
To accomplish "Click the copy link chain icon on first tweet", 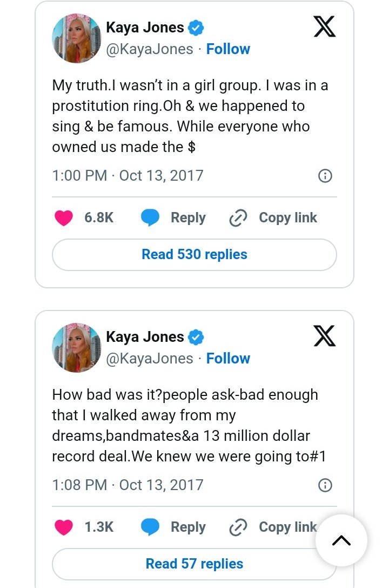I will click(x=237, y=218).
